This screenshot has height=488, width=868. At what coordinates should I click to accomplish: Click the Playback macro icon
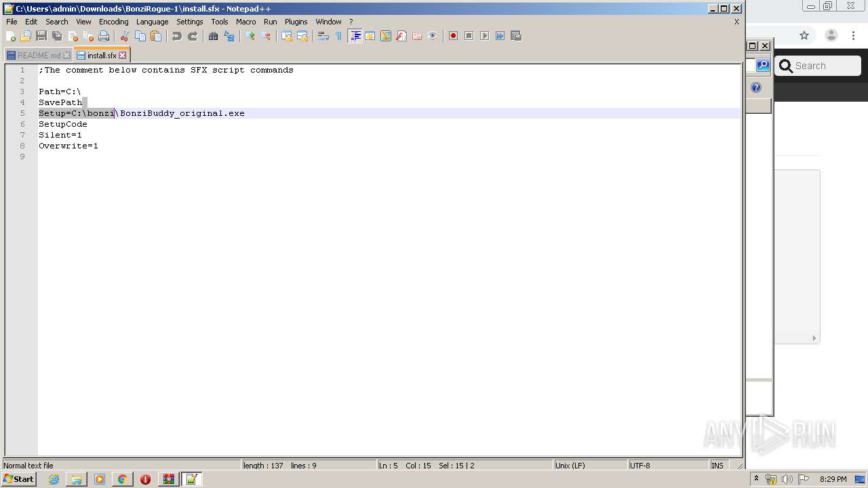[x=485, y=36]
